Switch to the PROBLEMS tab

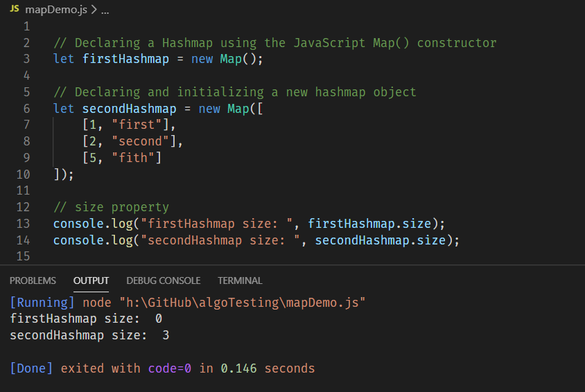33,280
